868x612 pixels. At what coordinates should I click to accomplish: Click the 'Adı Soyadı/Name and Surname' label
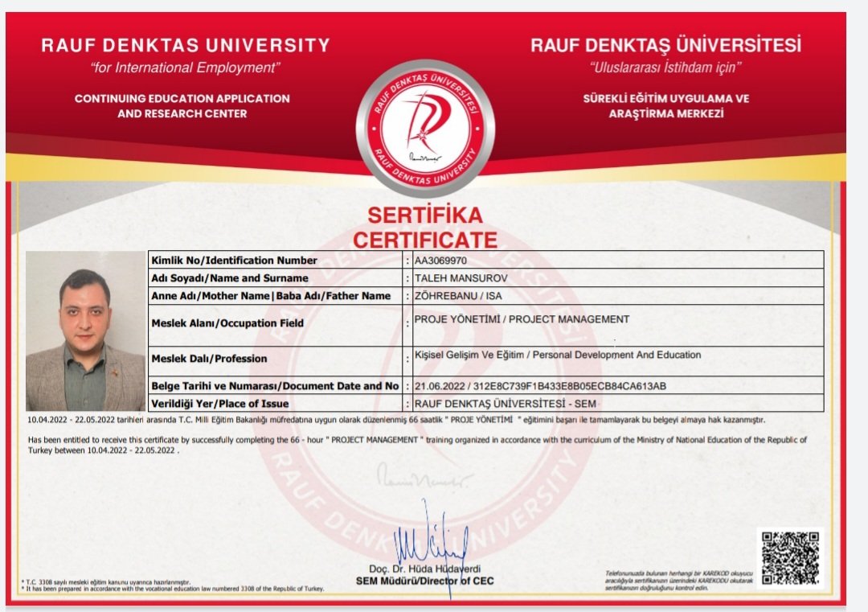pyautogui.click(x=230, y=278)
